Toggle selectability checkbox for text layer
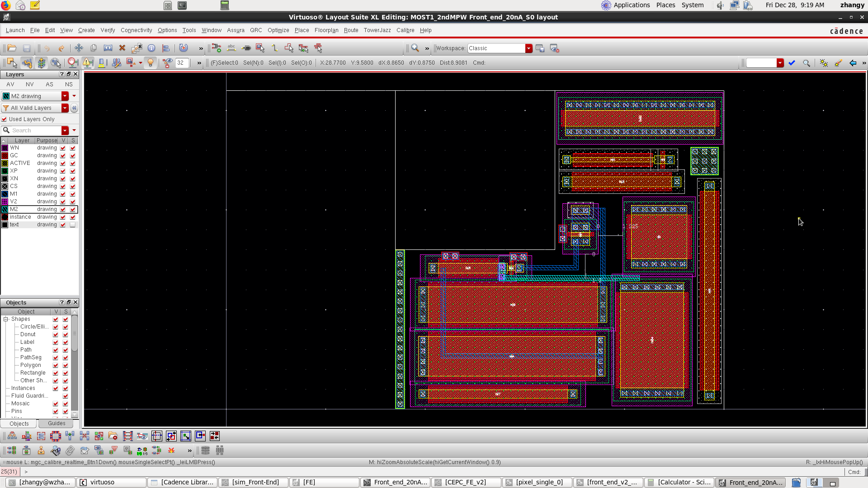The image size is (868, 488). [73, 225]
